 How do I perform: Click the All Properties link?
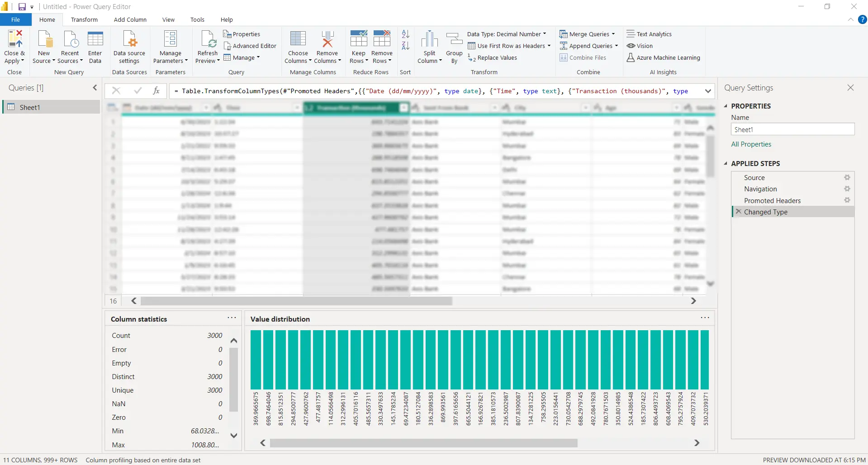pyautogui.click(x=751, y=144)
